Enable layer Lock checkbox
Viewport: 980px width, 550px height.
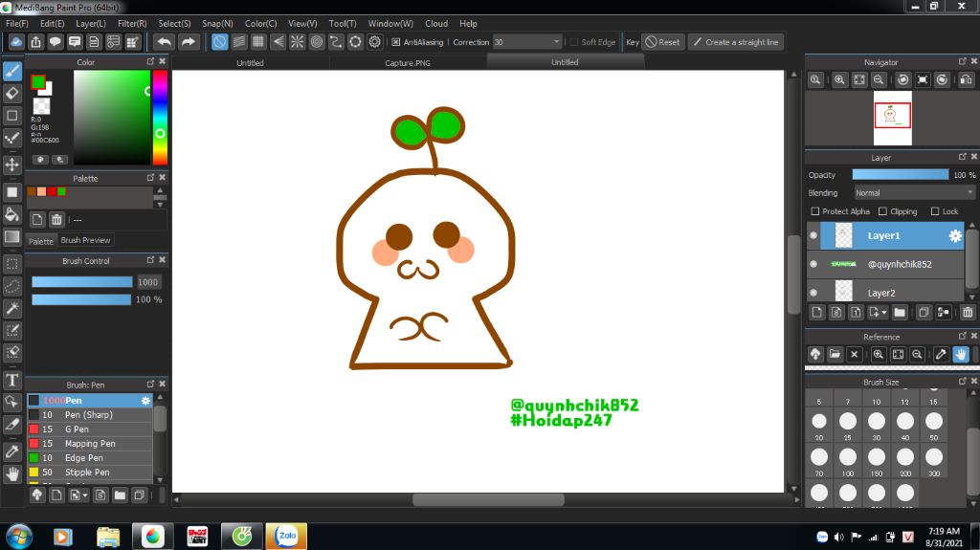[935, 212]
